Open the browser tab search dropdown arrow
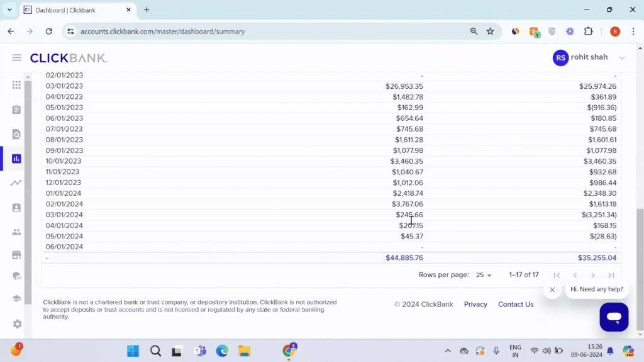This screenshot has width=644, height=362. (x=9, y=9)
